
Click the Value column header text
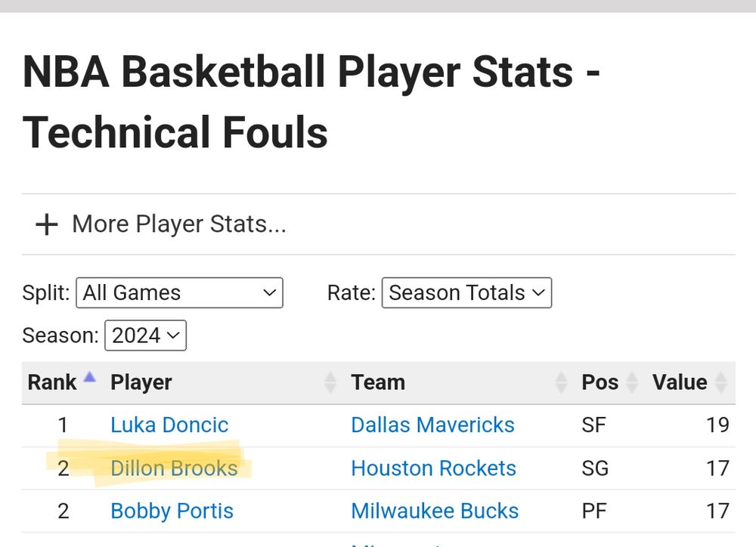click(x=679, y=382)
